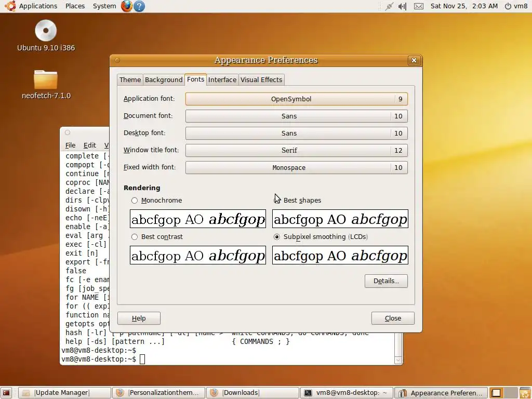Viewport: 532px width, 399px height.
Task: Switch to Downloads window in taskbar
Action: coord(252,393)
